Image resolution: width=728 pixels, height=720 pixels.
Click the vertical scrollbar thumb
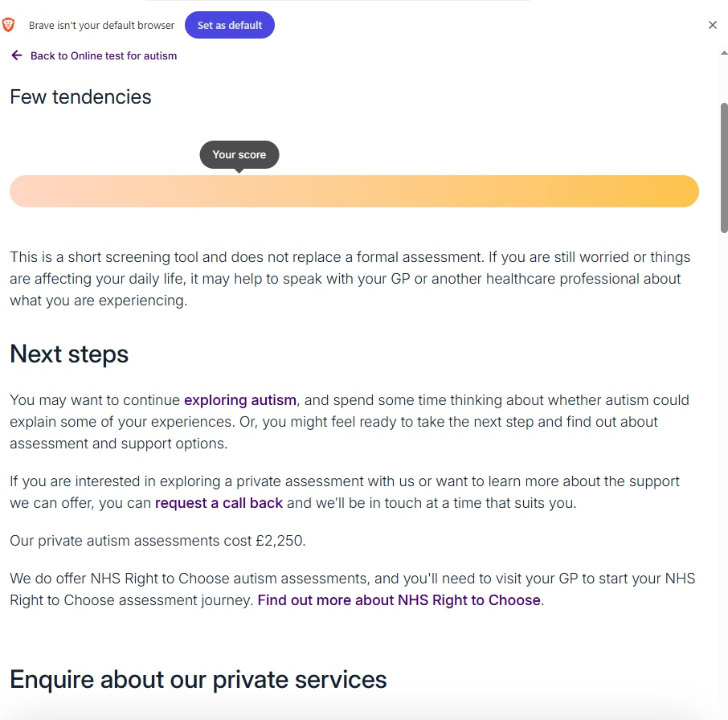(723, 169)
